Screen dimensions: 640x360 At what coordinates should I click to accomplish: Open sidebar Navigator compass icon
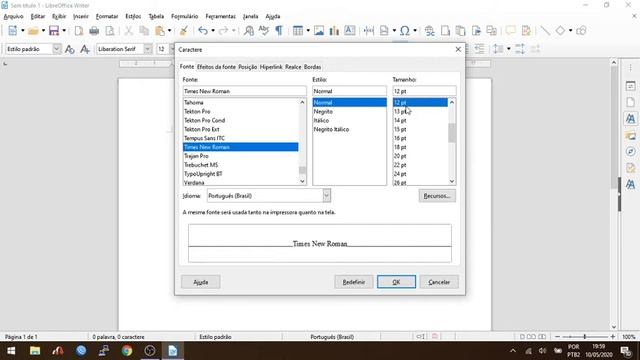pos(630,151)
